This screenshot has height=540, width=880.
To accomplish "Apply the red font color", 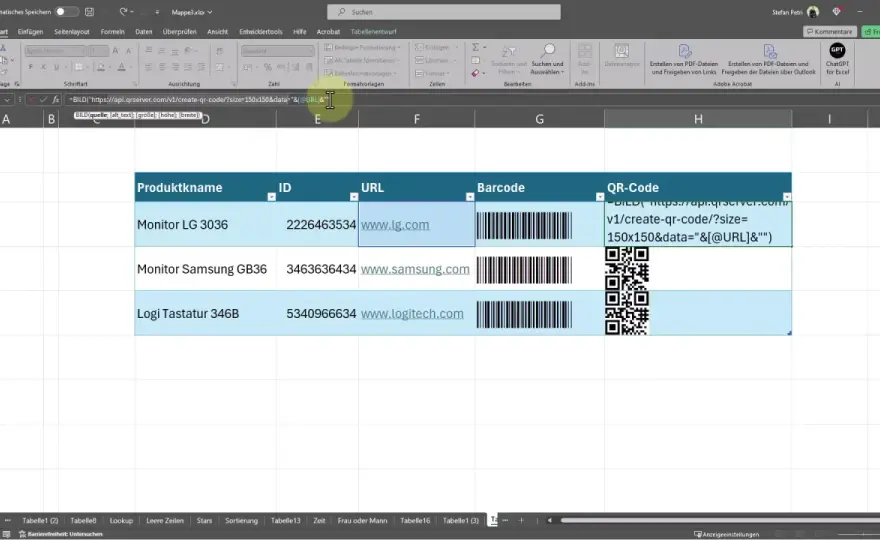I will coord(121,67).
